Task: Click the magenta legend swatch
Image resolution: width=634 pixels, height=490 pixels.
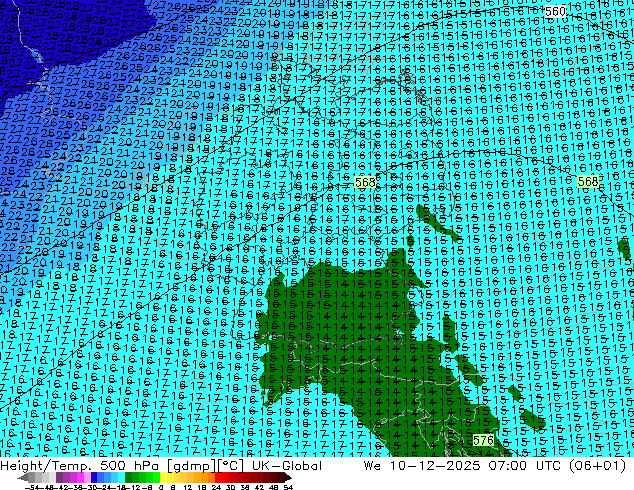Action: (80, 477)
